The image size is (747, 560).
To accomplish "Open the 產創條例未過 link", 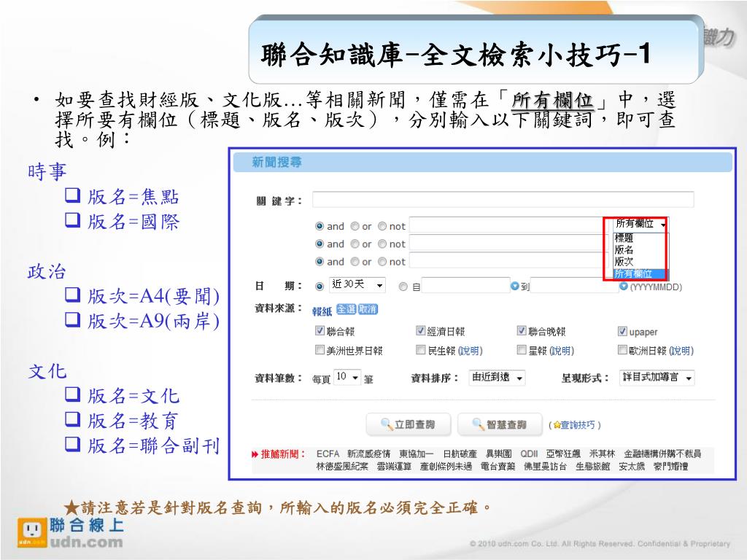I will [446, 466].
